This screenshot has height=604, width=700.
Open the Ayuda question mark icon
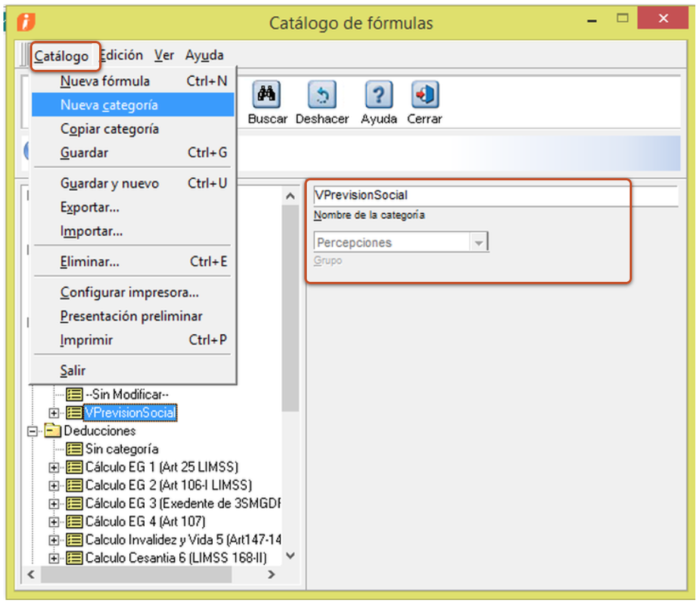379,95
